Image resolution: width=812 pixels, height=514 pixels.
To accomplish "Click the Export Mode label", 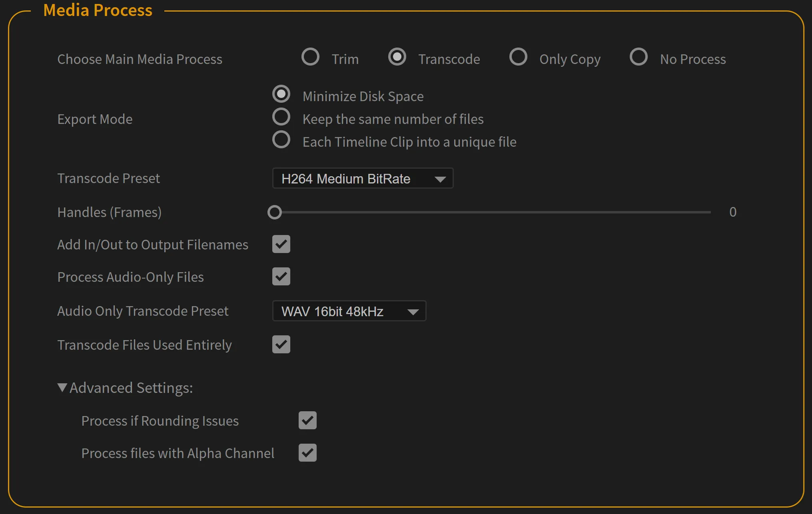I will tap(95, 119).
